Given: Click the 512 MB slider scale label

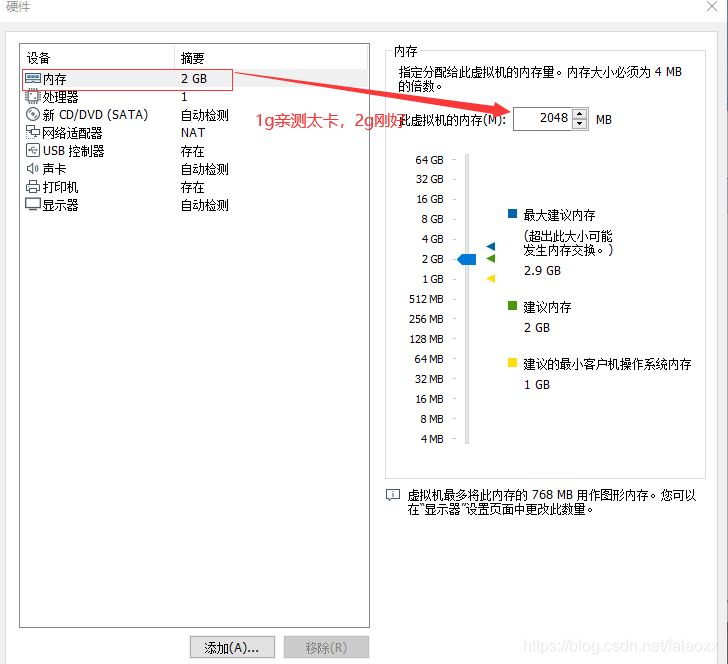Looking at the screenshot, I should tap(426, 299).
